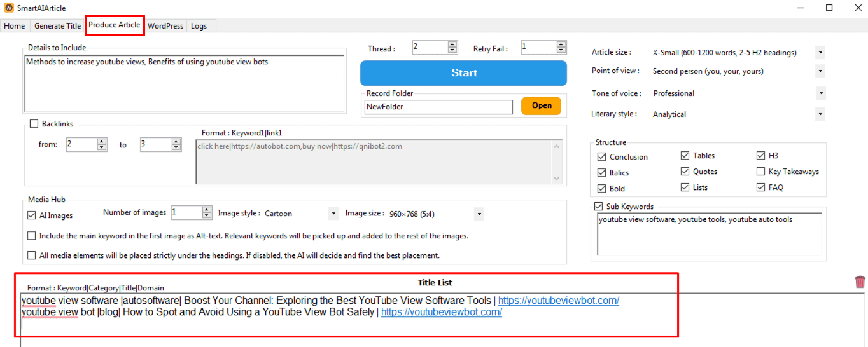Open the Logs tab
Image resolution: width=868 pixels, height=347 pixels.
[199, 26]
